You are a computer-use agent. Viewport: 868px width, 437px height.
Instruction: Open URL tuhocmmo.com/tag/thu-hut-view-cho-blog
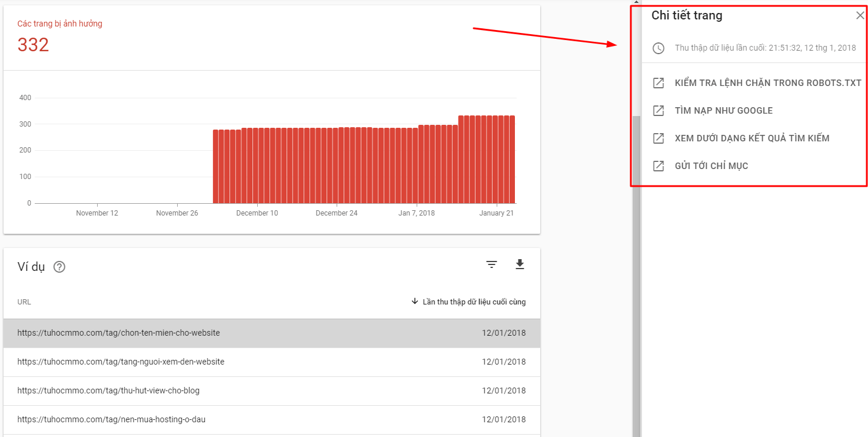[109, 390]
